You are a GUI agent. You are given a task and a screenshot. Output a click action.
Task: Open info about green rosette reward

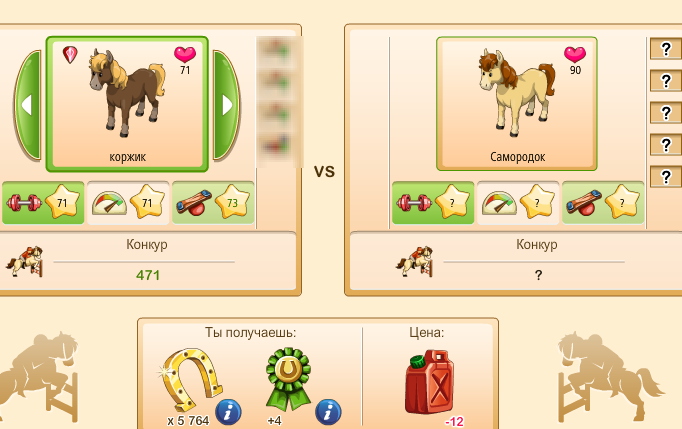tap(328, 412)
